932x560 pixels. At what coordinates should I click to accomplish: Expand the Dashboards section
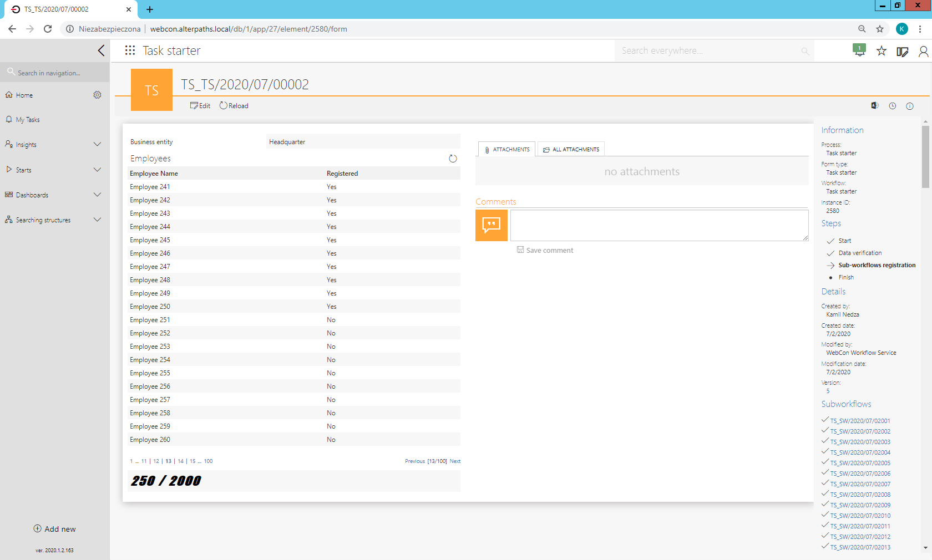click(97, 195)
